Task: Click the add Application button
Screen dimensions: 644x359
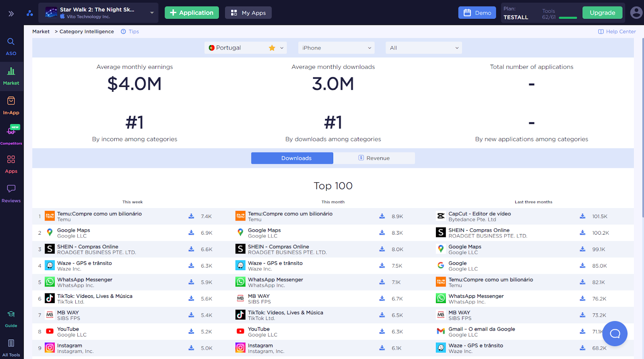Action: click(192, 13)
